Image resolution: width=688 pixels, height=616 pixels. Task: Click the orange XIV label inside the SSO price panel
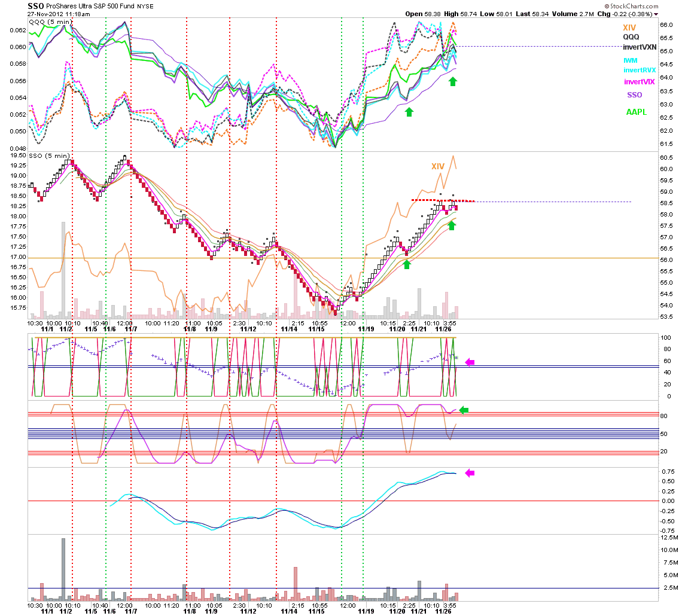[x=438, y=166]
